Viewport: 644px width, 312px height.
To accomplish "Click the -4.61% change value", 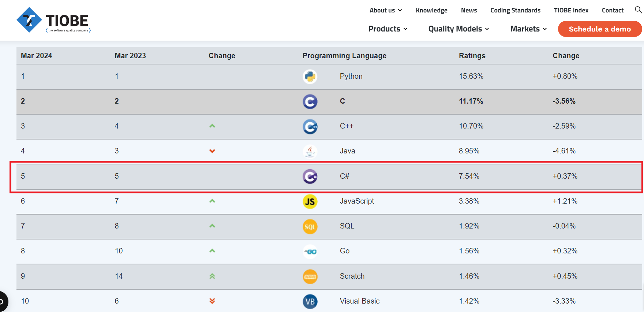I will coord(564,151).
